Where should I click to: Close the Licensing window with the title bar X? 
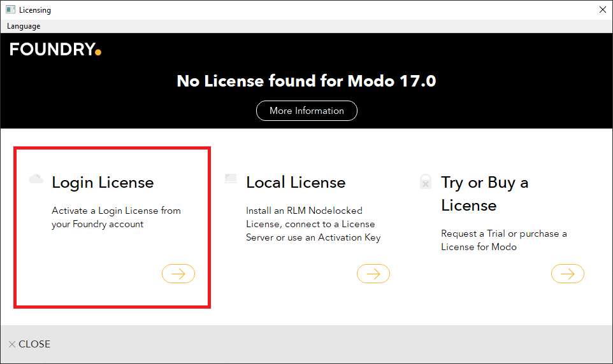click(x=602, y=10)
